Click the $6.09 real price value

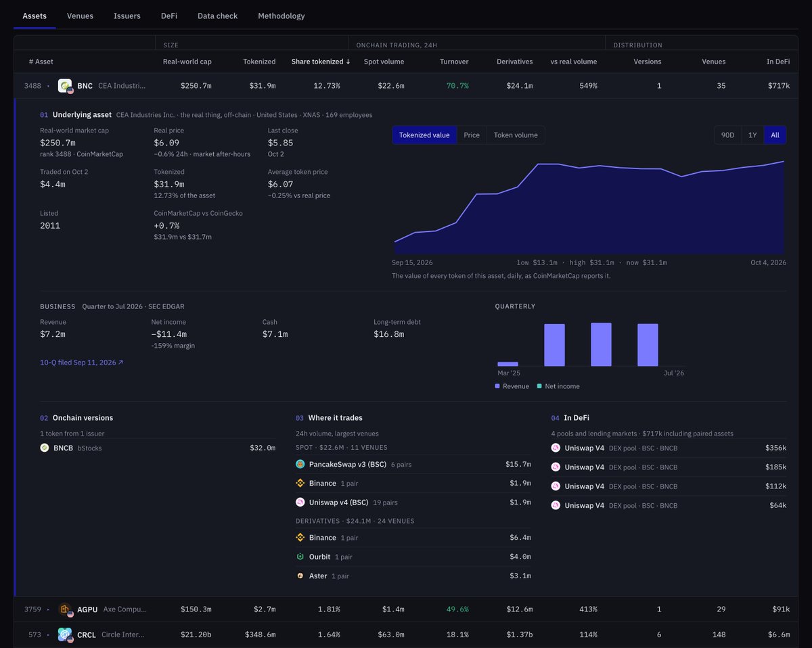(x=166, y=143)
